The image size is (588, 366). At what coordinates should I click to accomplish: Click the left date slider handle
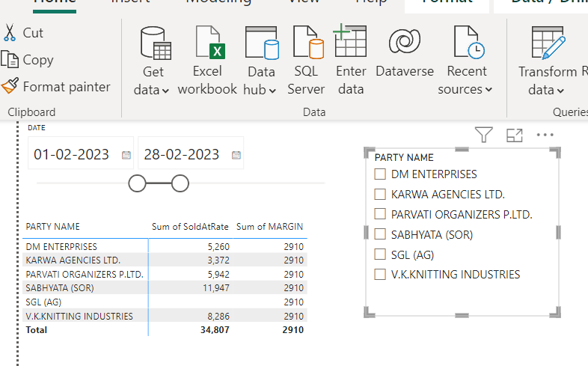[137, 183]
